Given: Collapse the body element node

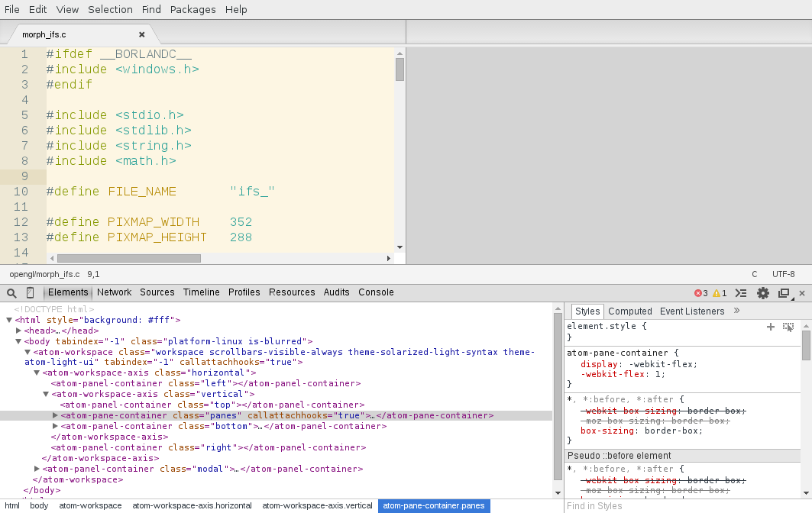Looking at the screenshot, I should [19, 341].
